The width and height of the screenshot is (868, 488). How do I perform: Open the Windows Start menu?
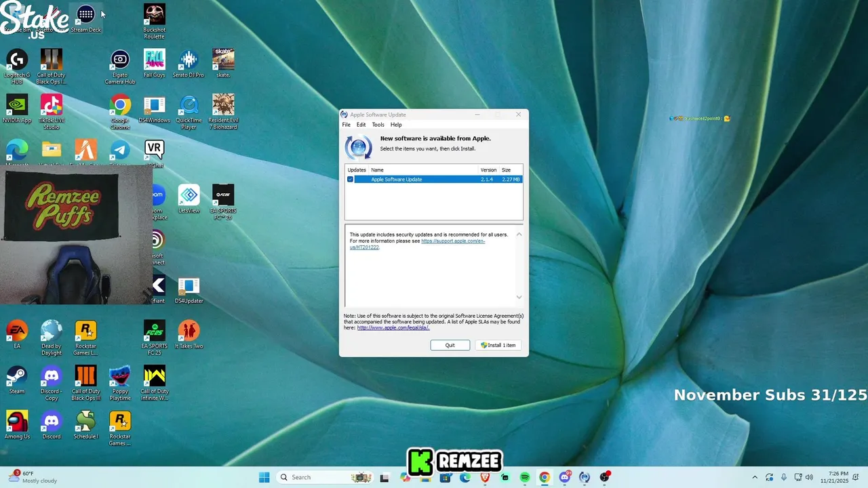tap(264, 477)
